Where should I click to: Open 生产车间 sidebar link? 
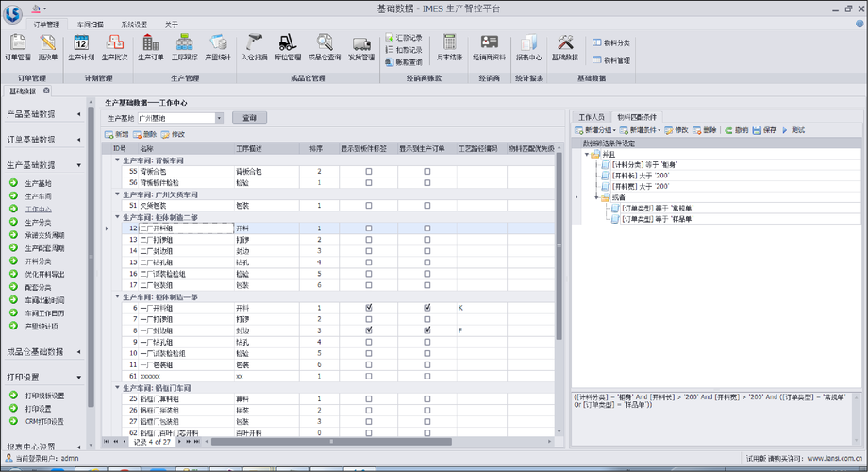pyautogui.click(x=38, y=196)
